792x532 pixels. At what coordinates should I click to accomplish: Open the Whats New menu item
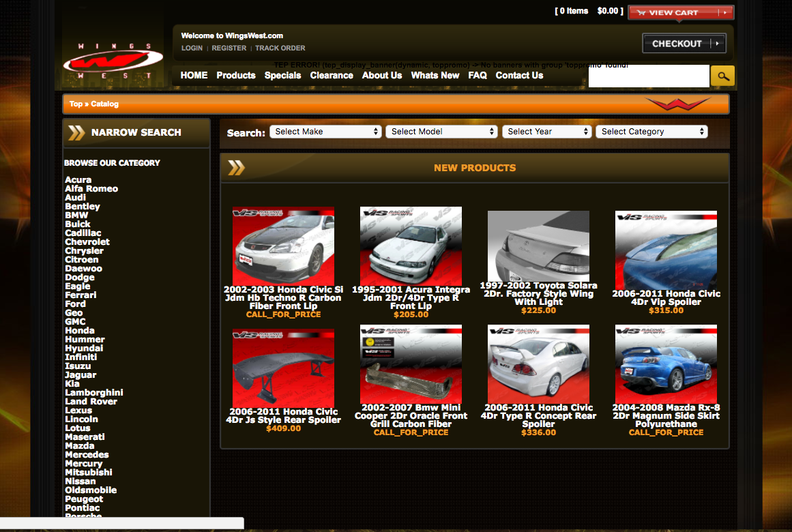(x=435, y=75)
